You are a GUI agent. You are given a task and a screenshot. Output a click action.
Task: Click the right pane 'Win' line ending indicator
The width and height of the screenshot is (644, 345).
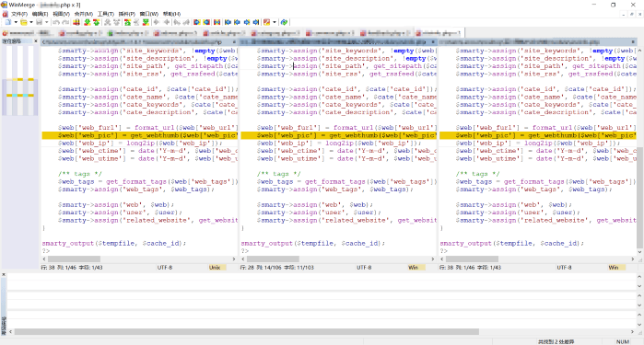point(614,268)
